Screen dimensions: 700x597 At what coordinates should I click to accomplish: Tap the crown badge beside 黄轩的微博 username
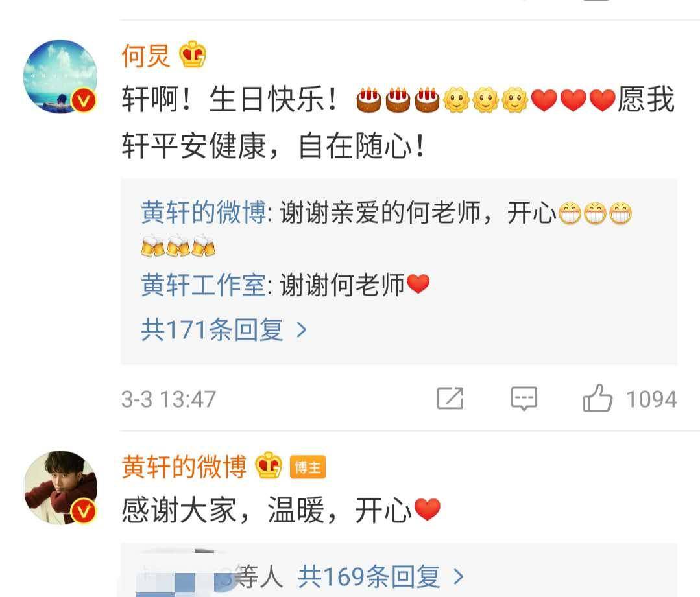coord(269,465)
